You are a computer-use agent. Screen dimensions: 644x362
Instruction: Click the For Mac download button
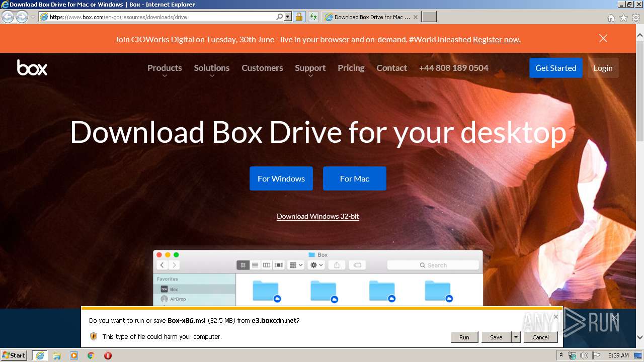click(x=355, y=178)
